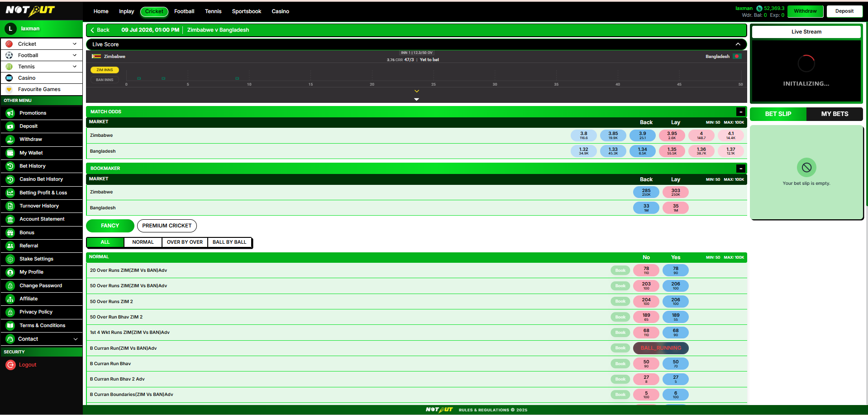Screen dimensions: 868x415
Task: Open the Home nav item
Action: click(x=101, y=11)
